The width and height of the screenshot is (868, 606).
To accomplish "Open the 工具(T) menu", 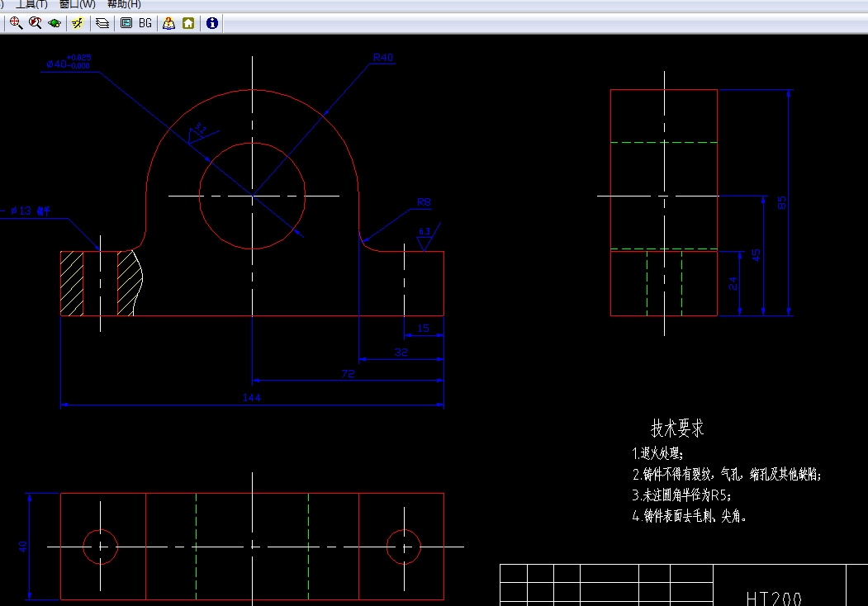I will click(x=31, y=4).
